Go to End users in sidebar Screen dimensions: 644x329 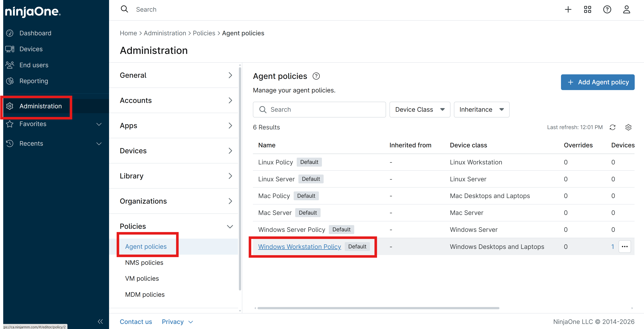[x=34, y=65]
